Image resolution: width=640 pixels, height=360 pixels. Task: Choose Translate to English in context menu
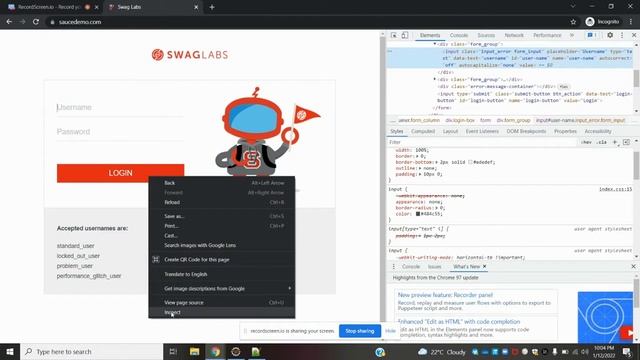pyautogui.click(x=222, y=274)
